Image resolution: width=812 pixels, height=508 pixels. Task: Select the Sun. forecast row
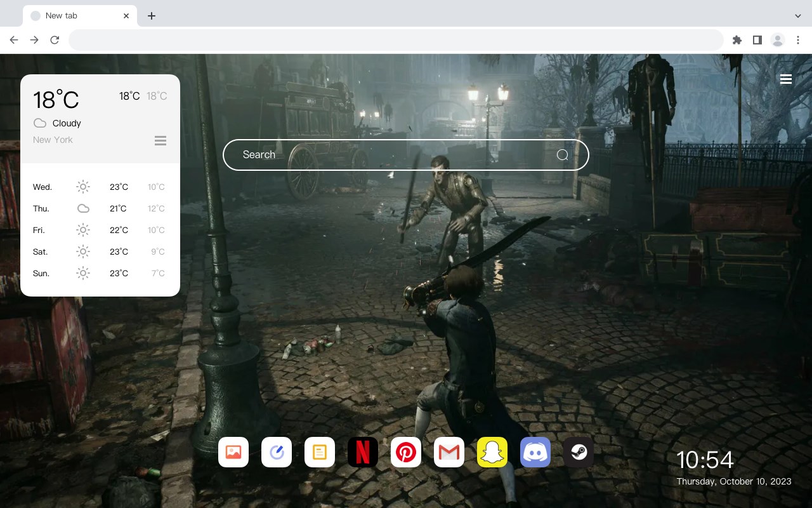click(x=100, y=273)
